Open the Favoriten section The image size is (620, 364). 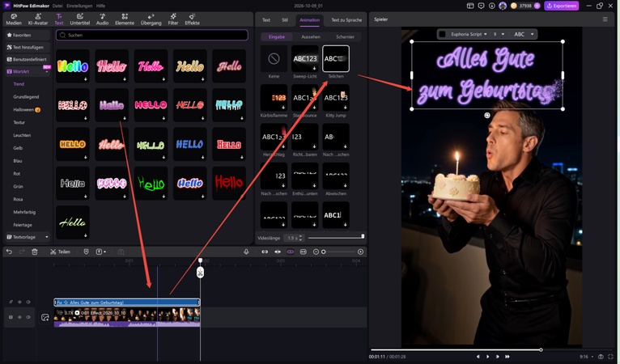28,35
